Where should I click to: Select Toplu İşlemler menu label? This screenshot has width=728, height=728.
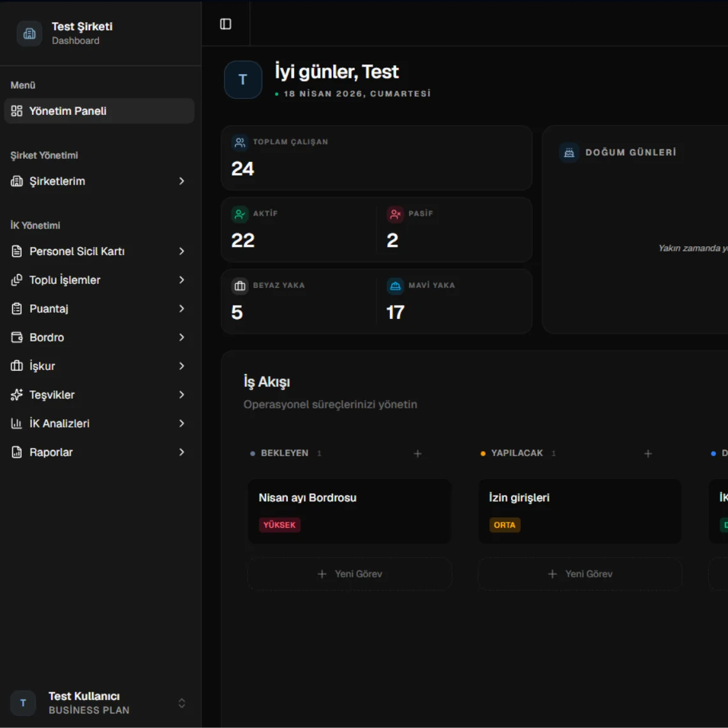(65, 280)
